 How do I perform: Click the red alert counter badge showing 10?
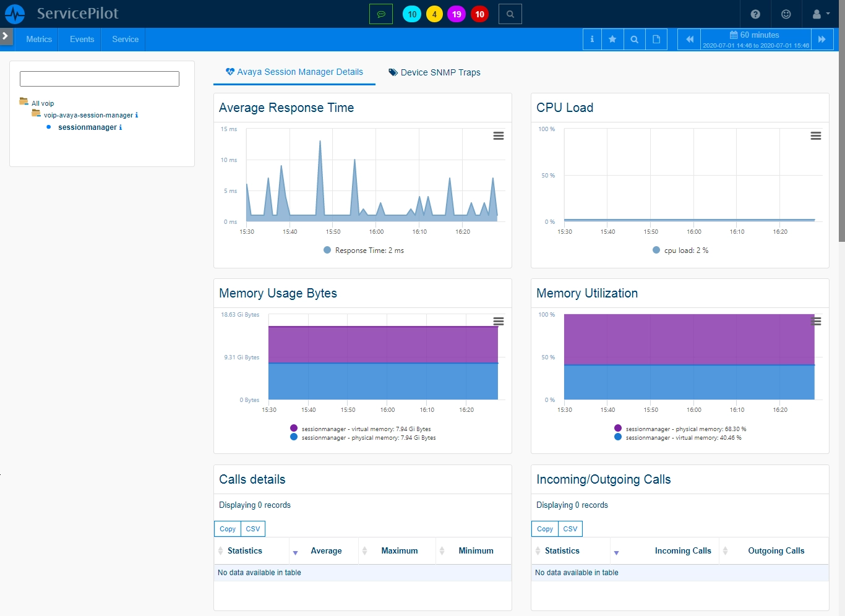[x=479, y=14]
